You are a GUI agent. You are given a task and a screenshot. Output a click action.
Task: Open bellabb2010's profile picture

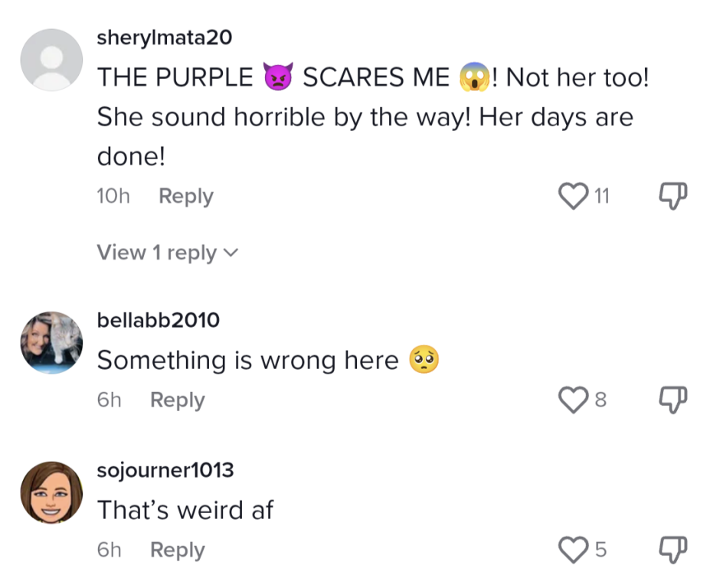click(x=51, y=342)
